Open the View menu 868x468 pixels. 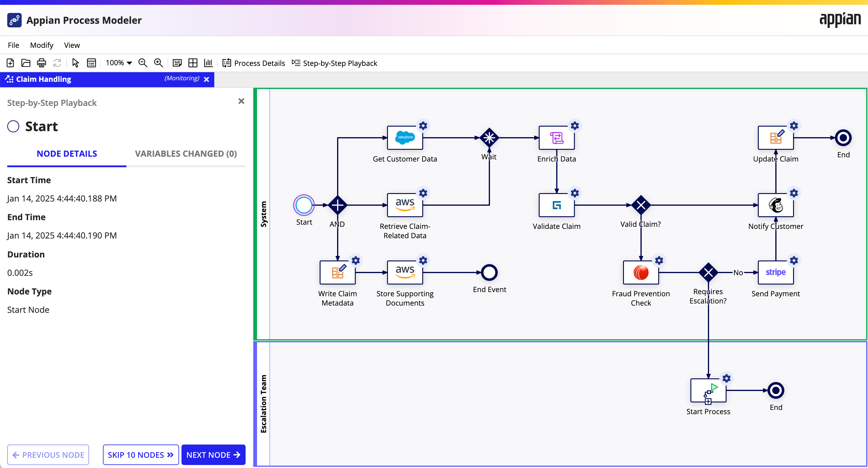[x=72, y=45]
